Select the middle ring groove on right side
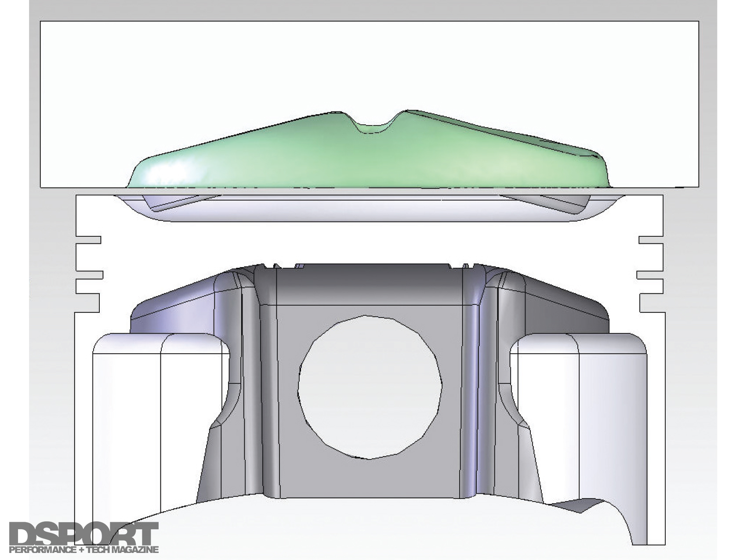 click(x=649, y=275)
